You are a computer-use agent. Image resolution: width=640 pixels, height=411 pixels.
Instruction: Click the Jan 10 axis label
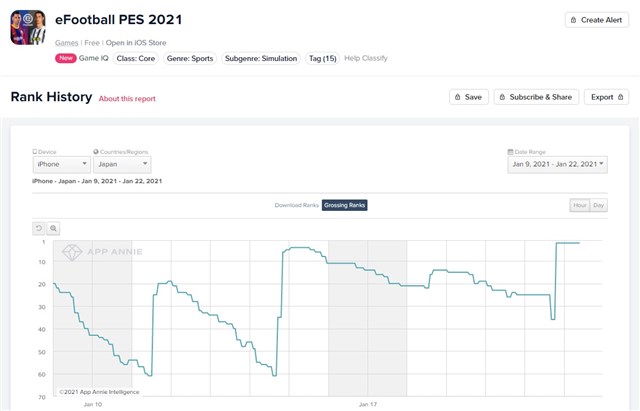coord(93,404)
